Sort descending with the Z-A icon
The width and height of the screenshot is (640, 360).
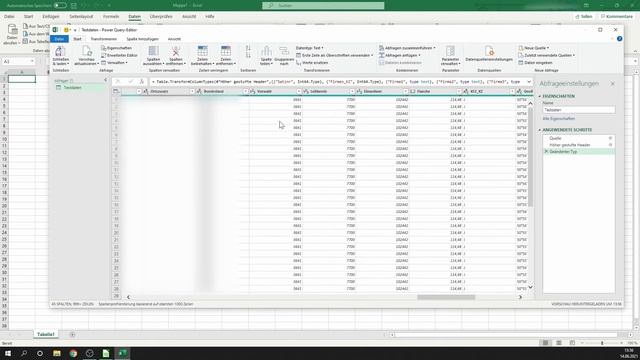point(248,55)
